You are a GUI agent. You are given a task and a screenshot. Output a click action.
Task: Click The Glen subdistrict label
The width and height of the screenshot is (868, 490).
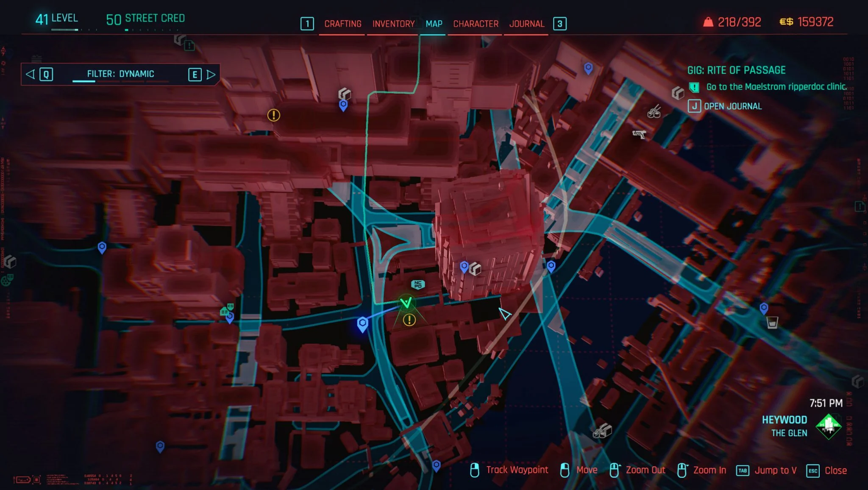coord(789,433)
